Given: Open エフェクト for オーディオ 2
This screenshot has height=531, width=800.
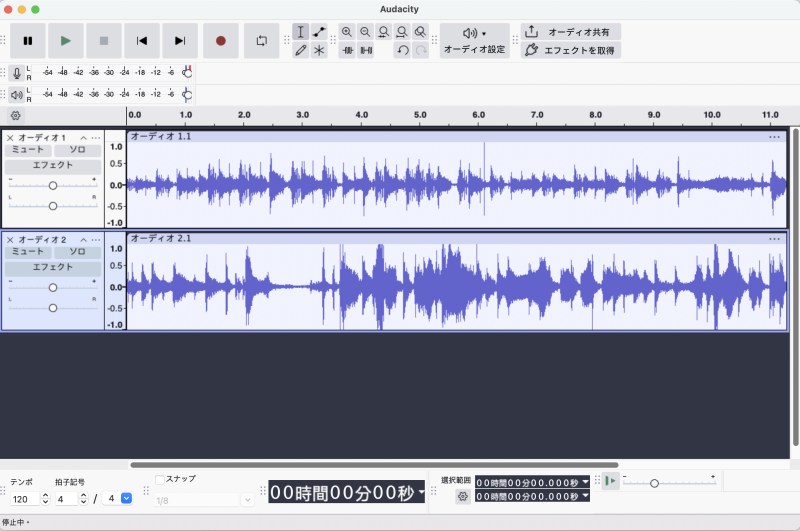Looking at the screenshot, I should [x=53, y=267].
